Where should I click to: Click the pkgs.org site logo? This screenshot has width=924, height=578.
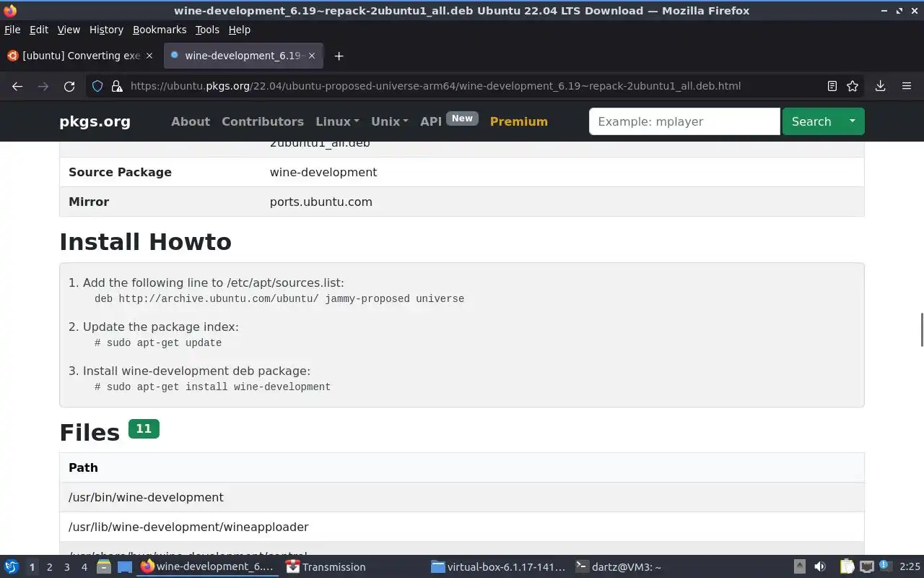click(x=95, y=121)
